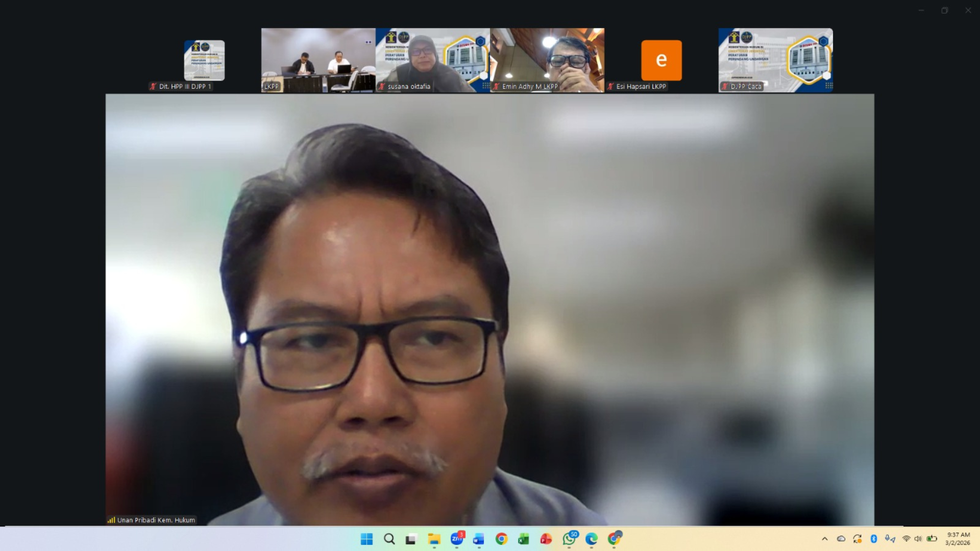The width and height of the screenshot is (980, 551).
Task: Open PowerPoint from the taskbar
Action: click(x=546, y=539)
